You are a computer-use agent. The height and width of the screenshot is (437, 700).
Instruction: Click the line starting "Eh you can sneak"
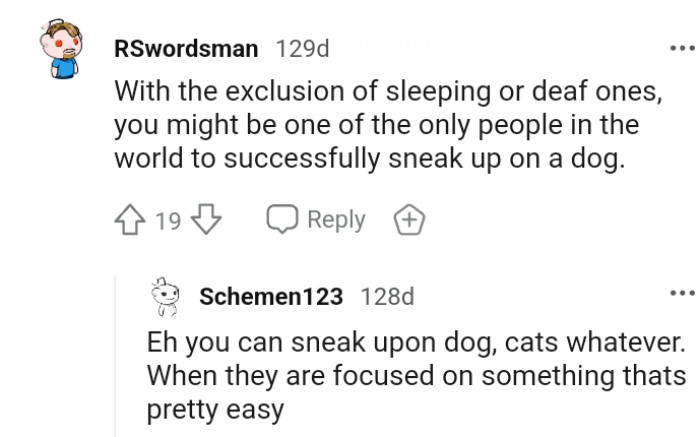pos(415,343)
